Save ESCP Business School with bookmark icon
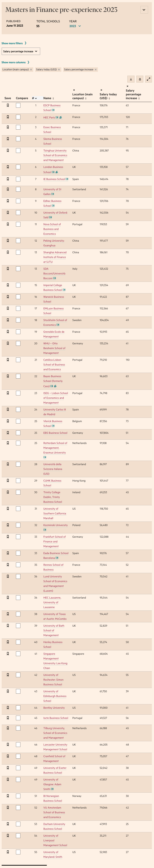This screenshot has width=154, height=868. (8, 105)
